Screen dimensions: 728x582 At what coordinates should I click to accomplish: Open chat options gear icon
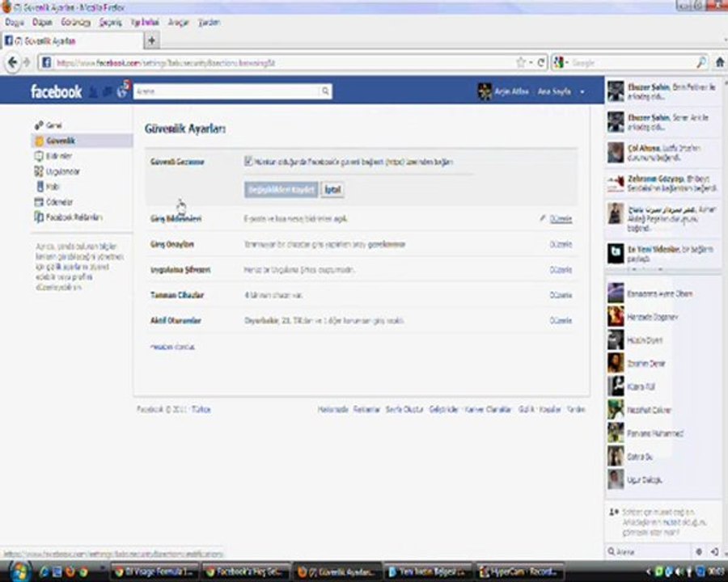699,552
